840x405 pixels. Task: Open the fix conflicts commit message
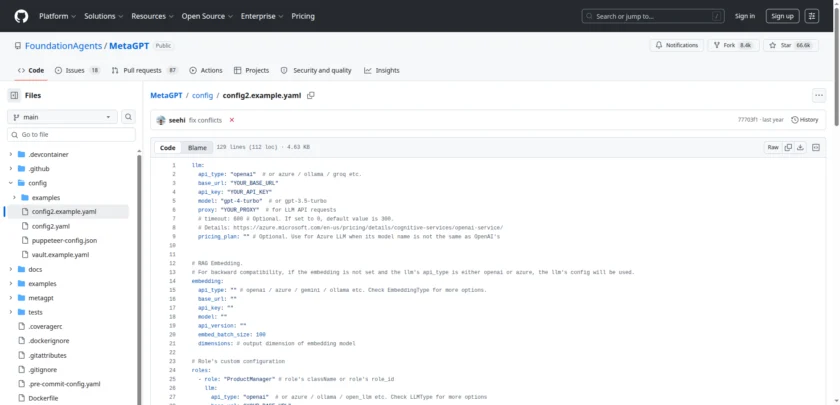(x=205, y=120)
